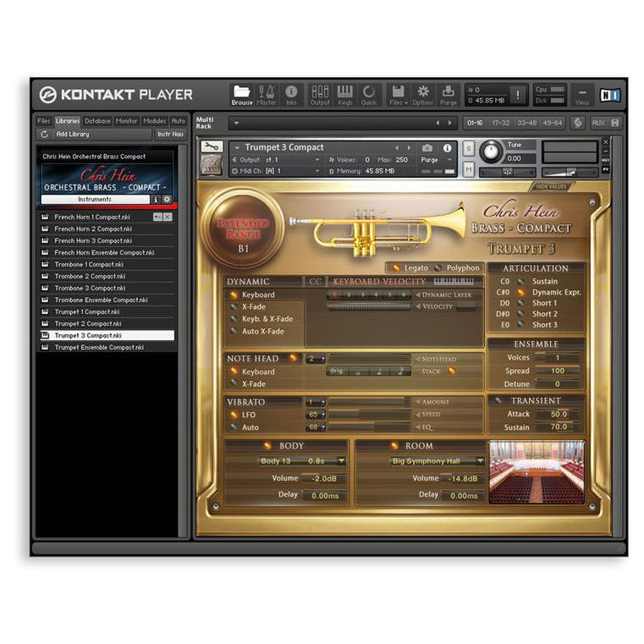
Task: Open the Multi Rack preset dropdown arrow
Action: 236,123
